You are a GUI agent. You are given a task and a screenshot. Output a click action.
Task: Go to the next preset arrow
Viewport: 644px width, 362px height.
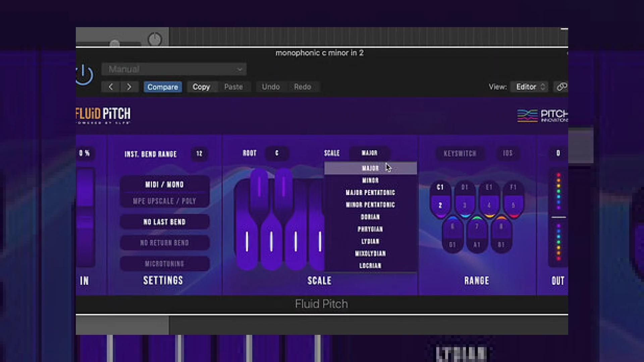click(129, 87)
